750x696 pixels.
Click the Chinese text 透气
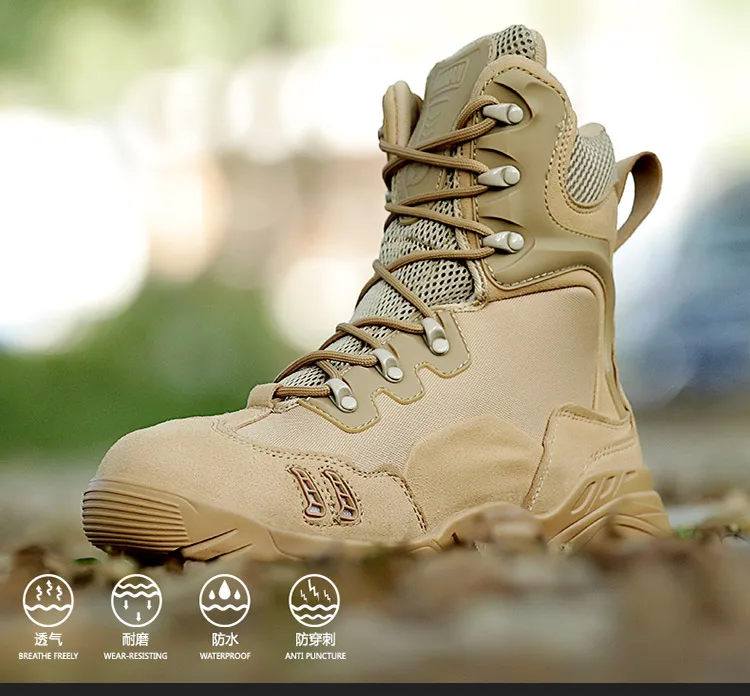[48, 639]
